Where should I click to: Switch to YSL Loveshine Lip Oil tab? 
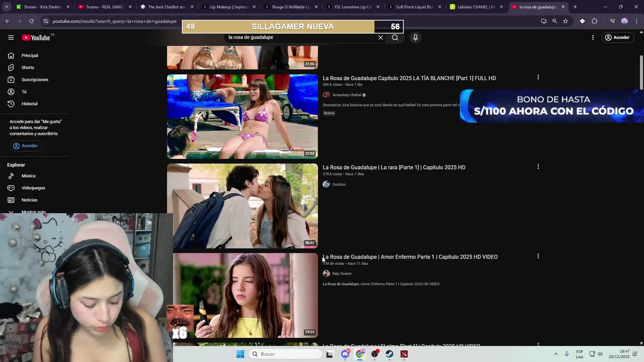pos(352,7)
